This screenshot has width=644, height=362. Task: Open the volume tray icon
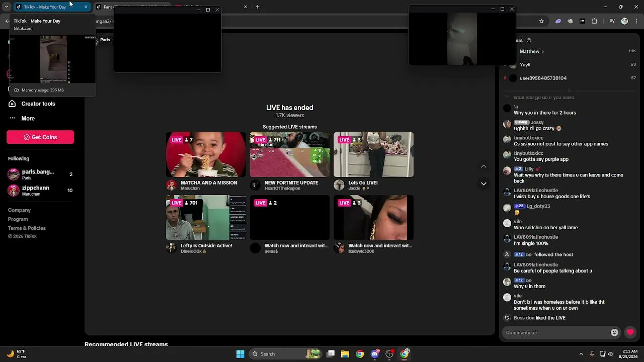click(x=610, y=354)
